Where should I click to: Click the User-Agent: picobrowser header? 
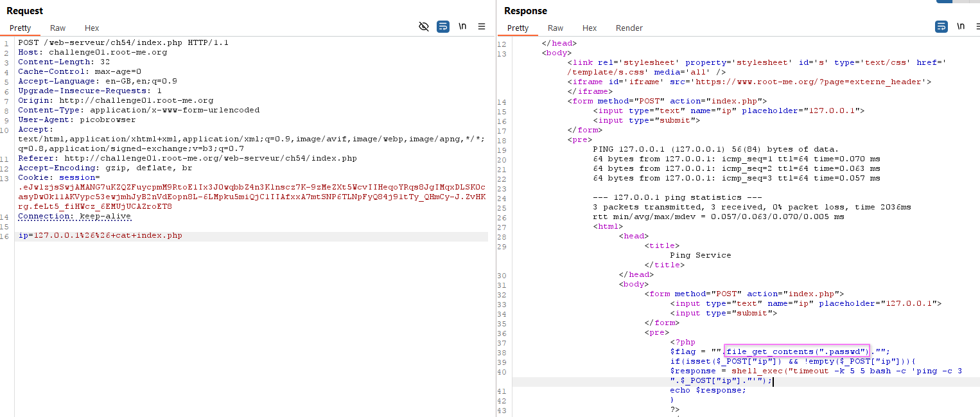(x=77, y=120)
